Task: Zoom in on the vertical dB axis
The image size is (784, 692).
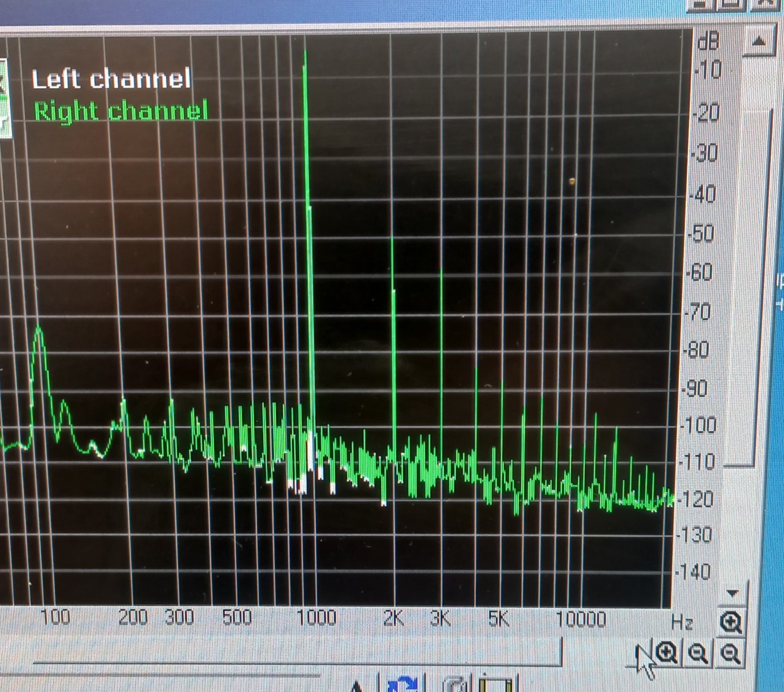Action: click(x=731, y=623)
